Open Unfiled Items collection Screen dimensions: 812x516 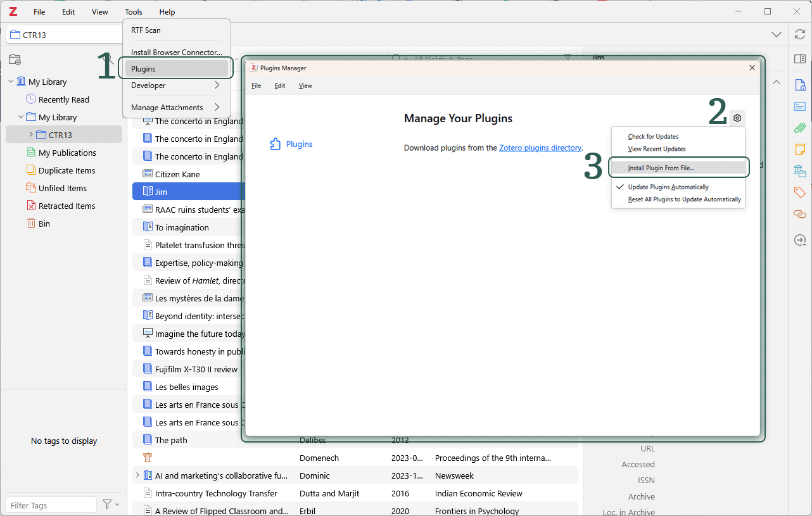(x=56, y=188)
